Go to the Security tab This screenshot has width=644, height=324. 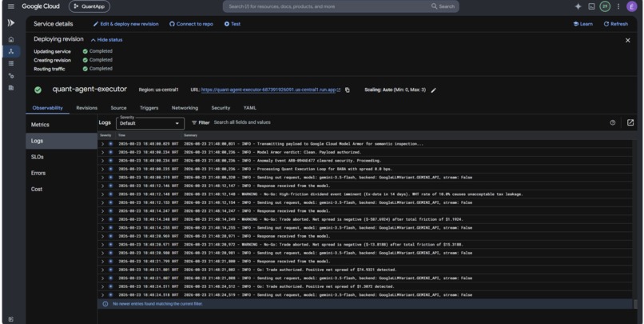tap(221, 108)
